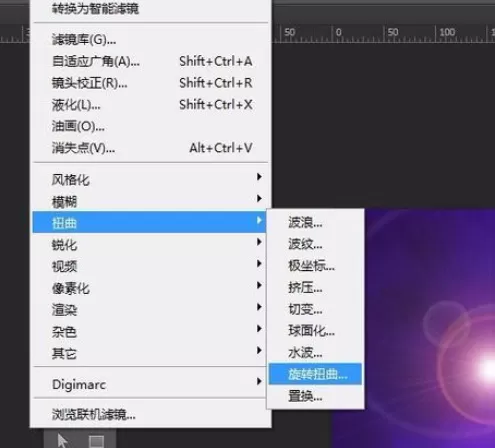Apply 球面化... spherize filter
Viewport: 495px width, 448px height.
pos(315,331)
